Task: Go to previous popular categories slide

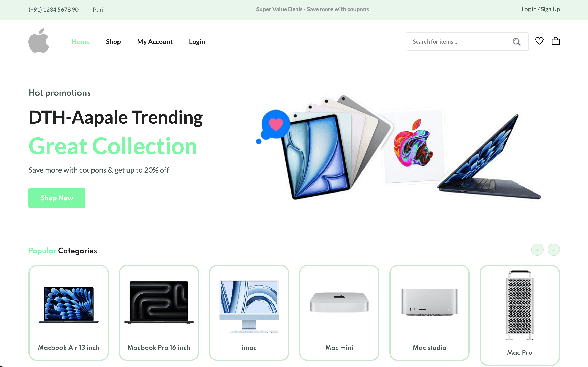Action: pyautogui.click(x=537, y=250)
